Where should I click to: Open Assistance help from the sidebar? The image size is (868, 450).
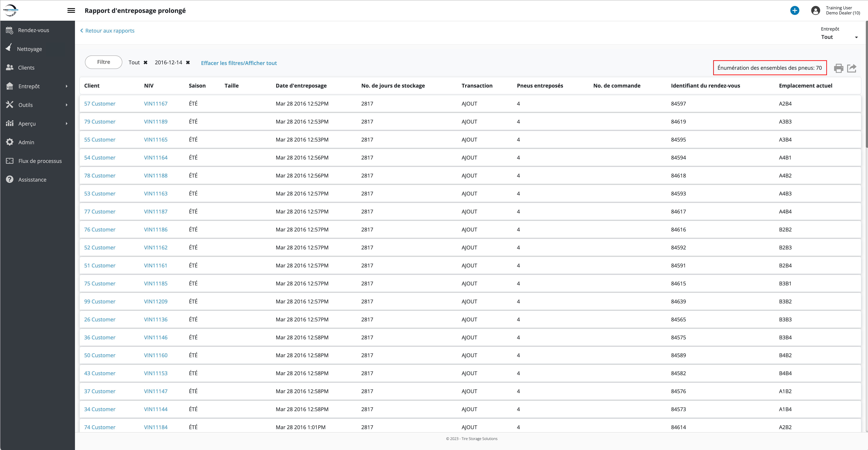tap(32, 180)
